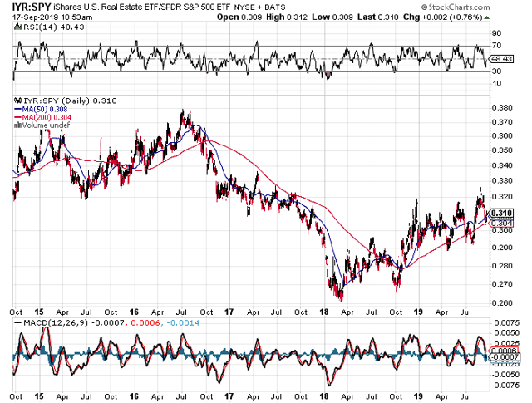The width and height of the screenshot is (532, 403).
Task: Click the 0.260 price axis label
Action: tap(502, 303)
